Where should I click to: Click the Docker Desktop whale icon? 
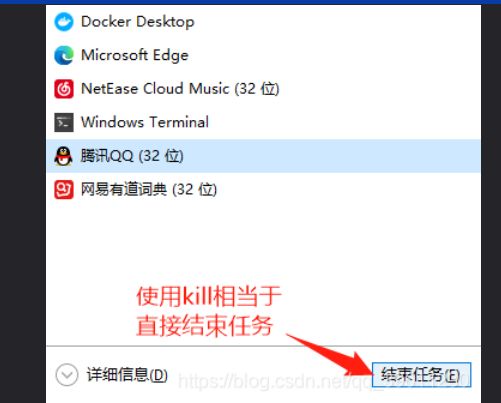point(63,22)
